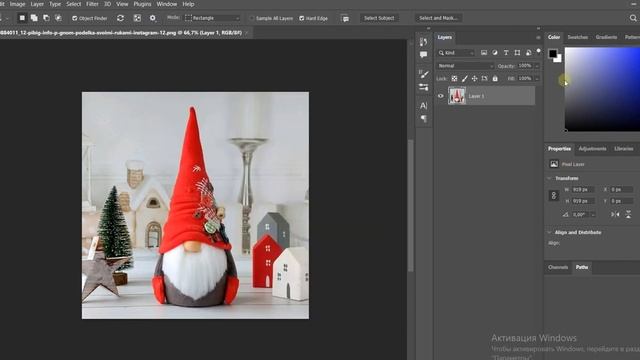Screen dimensions: 640x360
Task: Open the Character panel icon in dock
Action: [x=424, y=106]
